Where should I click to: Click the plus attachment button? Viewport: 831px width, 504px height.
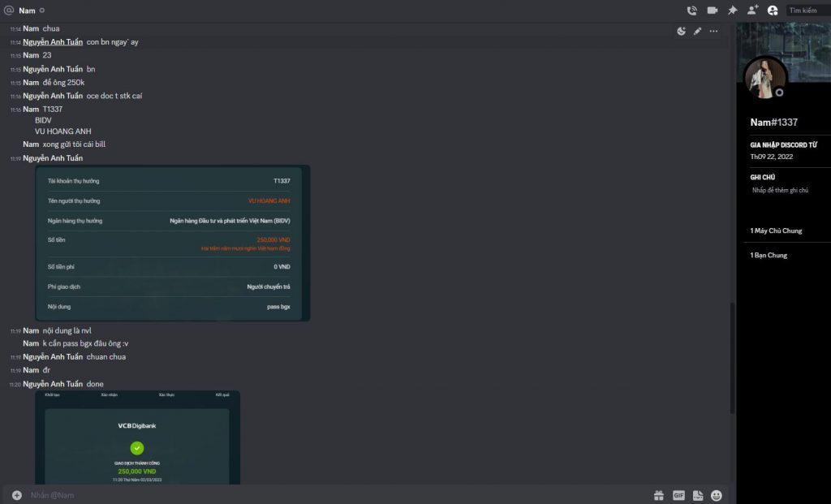pos(17,495)
